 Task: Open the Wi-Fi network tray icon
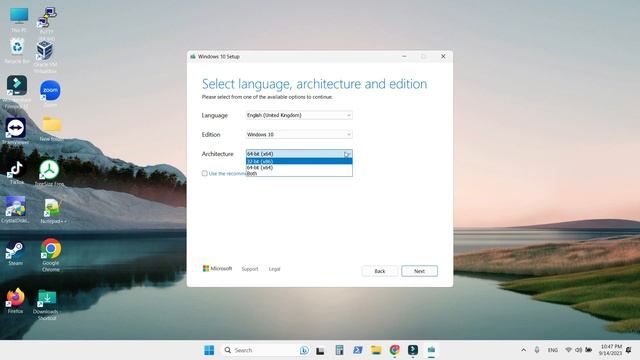pyautogui.click(x=568, y=350)
